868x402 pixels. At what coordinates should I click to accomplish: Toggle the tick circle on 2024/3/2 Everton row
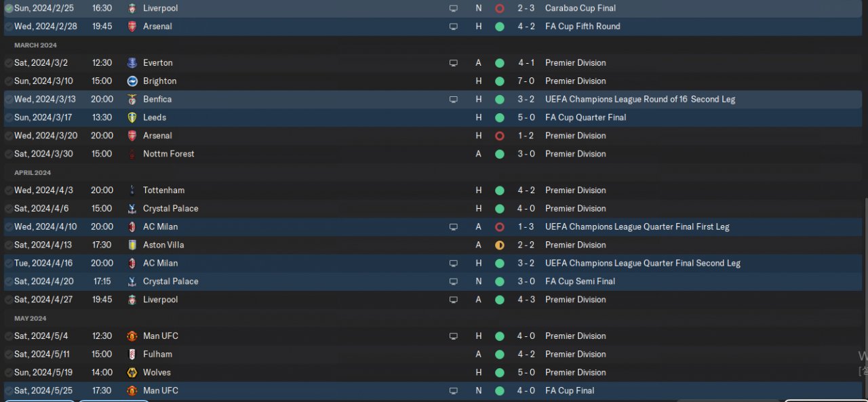point(9,63)
